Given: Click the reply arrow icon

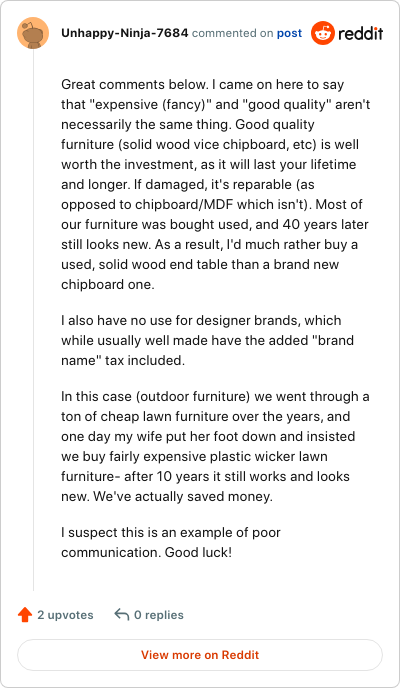Looking at the screenshot, I should point(121,614).
